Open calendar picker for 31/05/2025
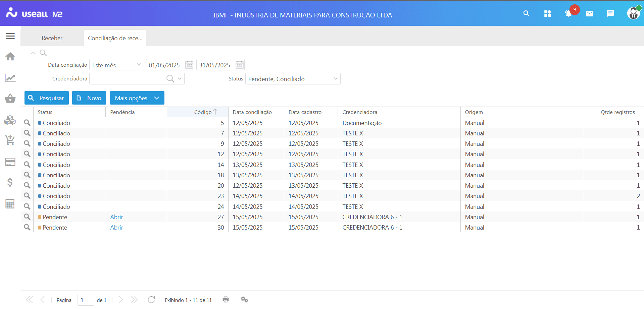Screen dimensions: 644x309 point(240,65)
